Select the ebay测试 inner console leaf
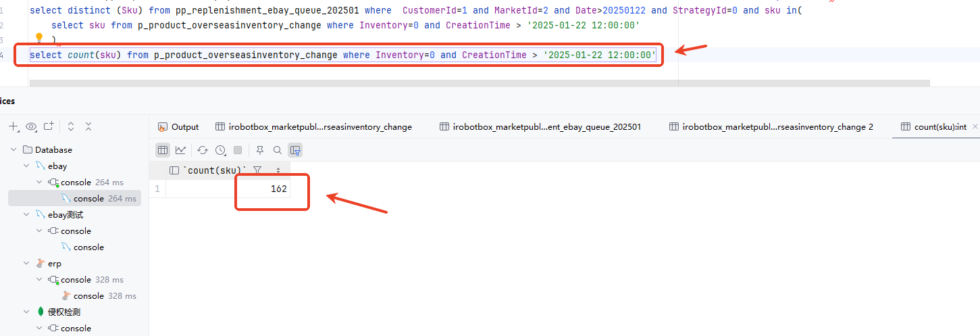Image resolution: width=980 pixels, height=336 pixels. click(x=82, y=247)
